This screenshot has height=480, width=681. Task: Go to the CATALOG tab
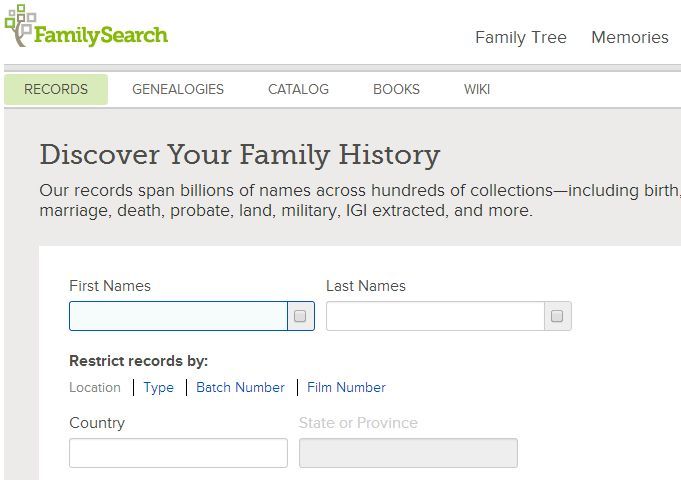[x=298, y=89]
